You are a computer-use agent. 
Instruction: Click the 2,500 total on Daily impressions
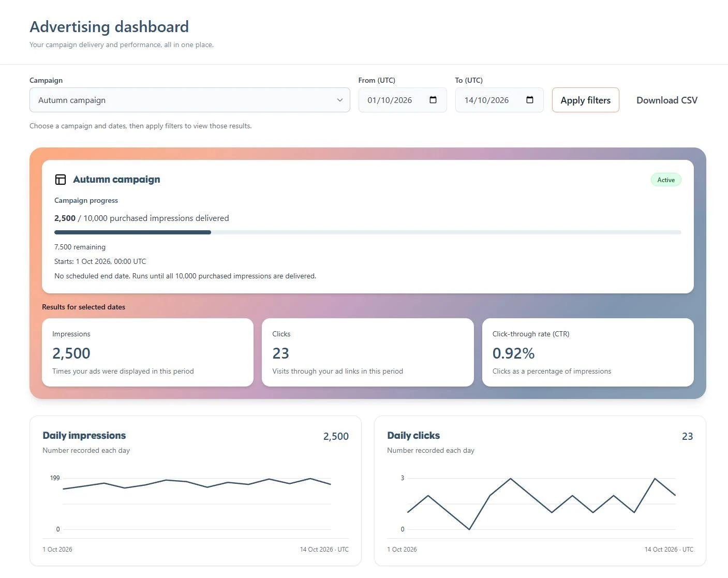pyautogui.click(x=336, y=436)
